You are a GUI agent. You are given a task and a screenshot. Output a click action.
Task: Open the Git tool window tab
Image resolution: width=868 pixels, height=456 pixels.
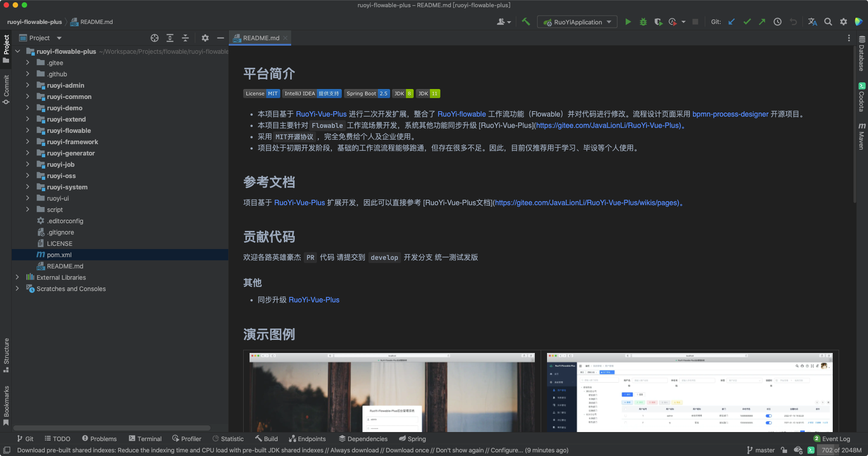tap(25, 439)
